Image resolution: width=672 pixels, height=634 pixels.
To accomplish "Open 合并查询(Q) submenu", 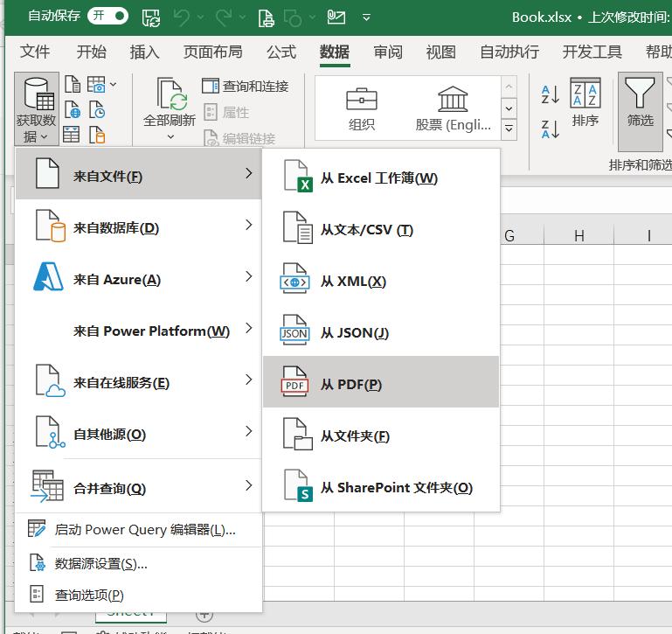I will (x=138, y=487).
